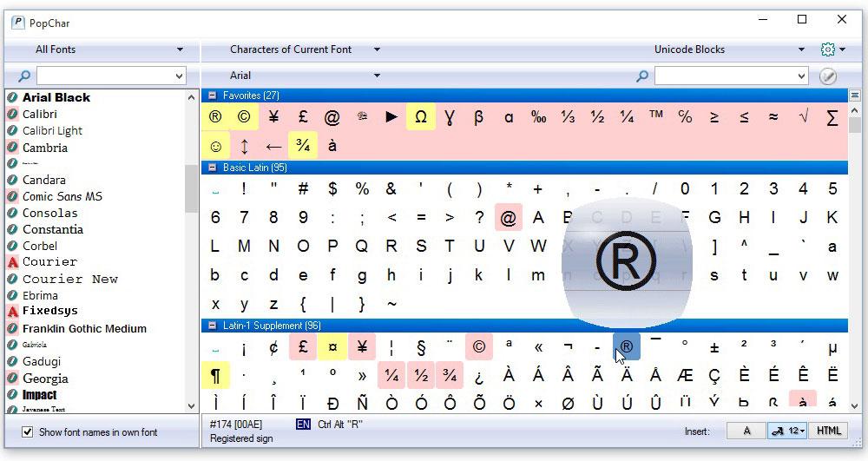Toggle favorite marker on Comic Sans MS font
Viewport: 868px width, 461px height.
(12, 196)
